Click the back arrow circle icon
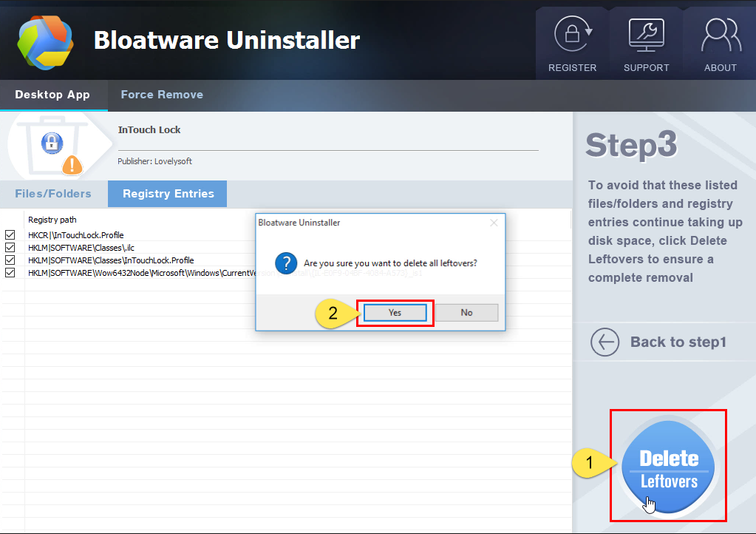The image size is (756, 534). [x=605, y=342]
